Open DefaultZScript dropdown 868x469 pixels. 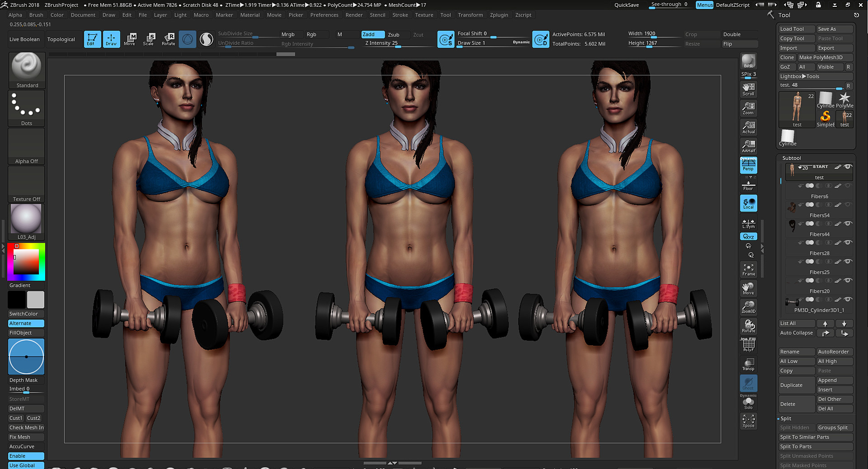click(x=733, y=5)
